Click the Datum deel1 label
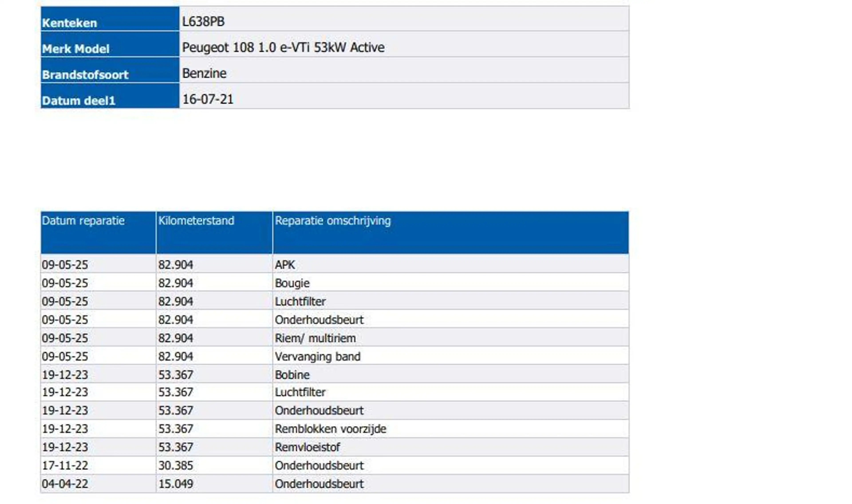The height and width of the screenshot is (504, 852). click(79, 100)
